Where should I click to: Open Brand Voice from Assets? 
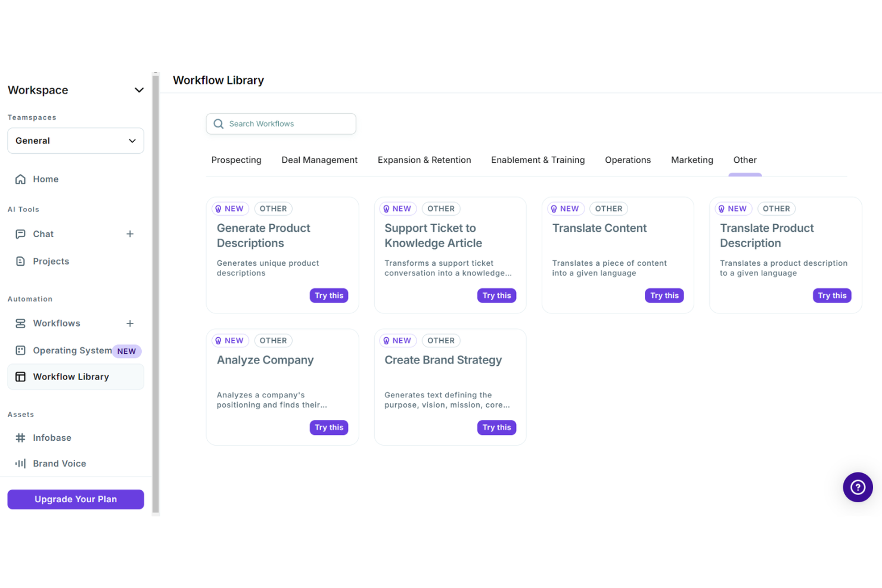[59, 463]
